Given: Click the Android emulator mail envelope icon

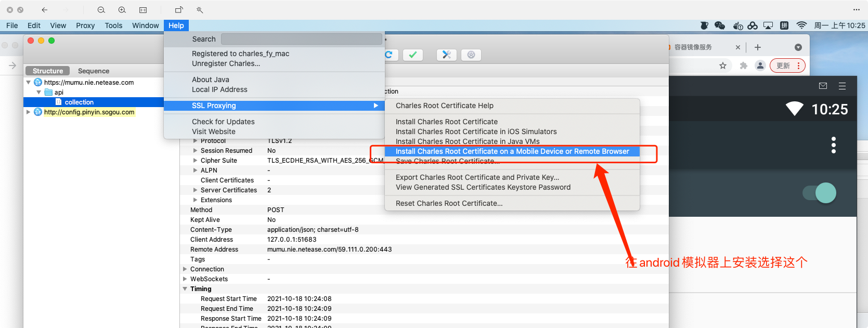Looking at the screenshot, I should click(823, 86).
